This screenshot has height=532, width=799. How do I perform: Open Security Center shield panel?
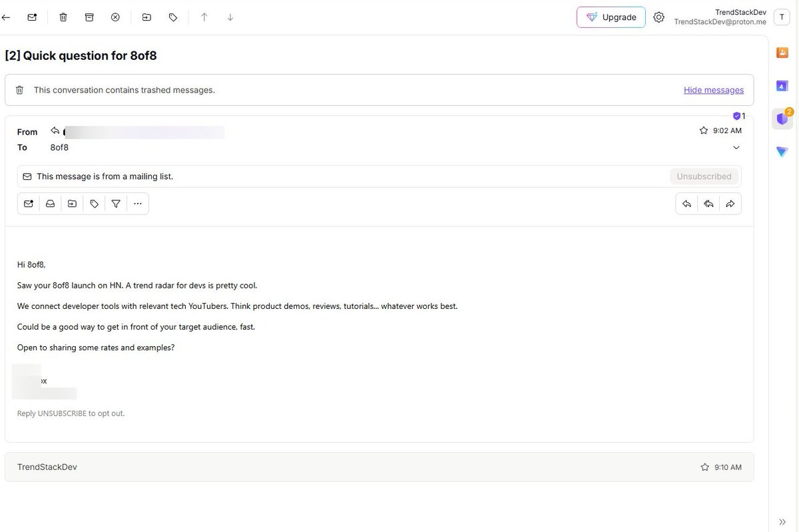(x=782, y=119)
